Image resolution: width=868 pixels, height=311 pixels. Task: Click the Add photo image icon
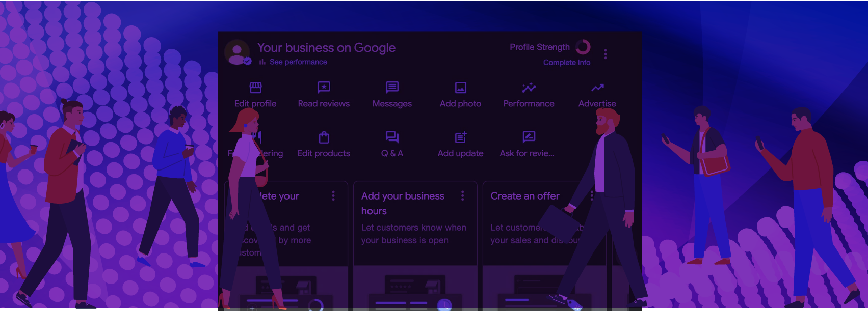(461, 88)
